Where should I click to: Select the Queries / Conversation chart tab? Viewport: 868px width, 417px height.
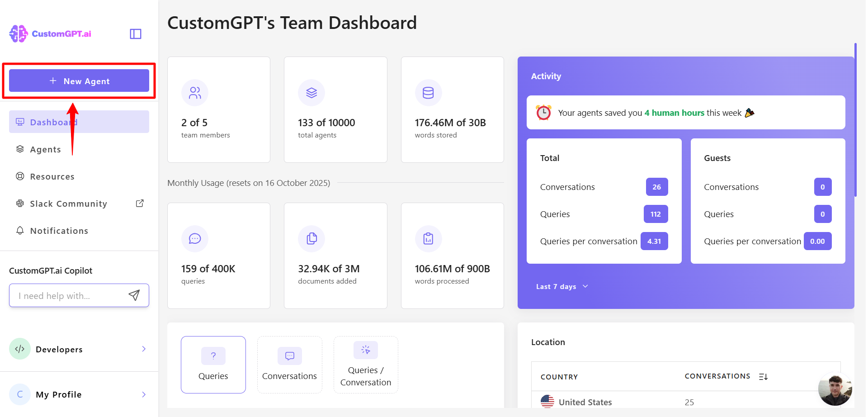pyautogui.click(x=366, y=365)
